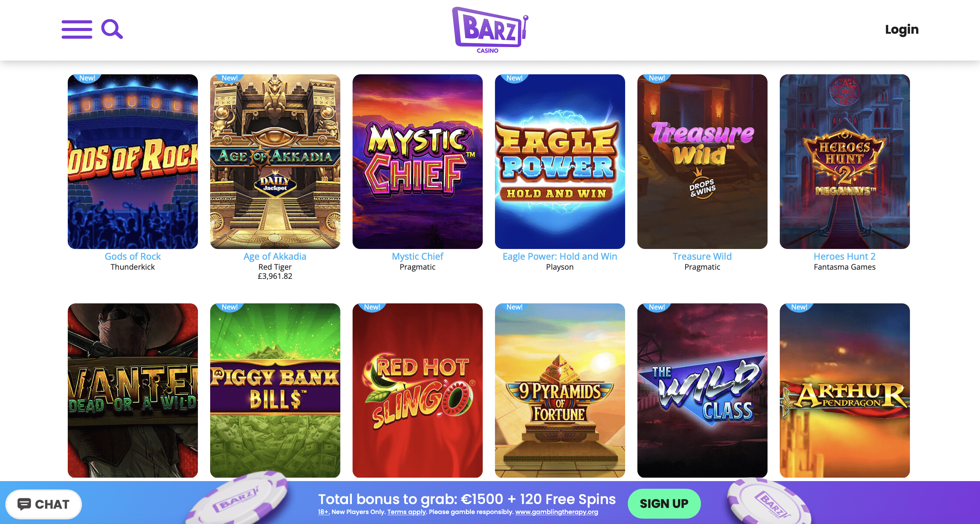Select the Mystic Chief game image
The image size is (980, 524).
point(418,161)
